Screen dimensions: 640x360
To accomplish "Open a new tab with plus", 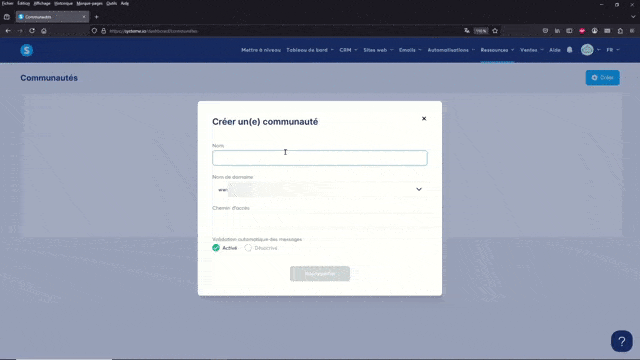I will pos(96,17).
